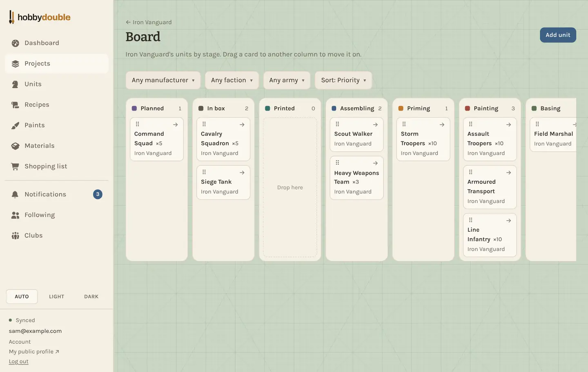Click the Printed column Drop here zone

point(290,187)
